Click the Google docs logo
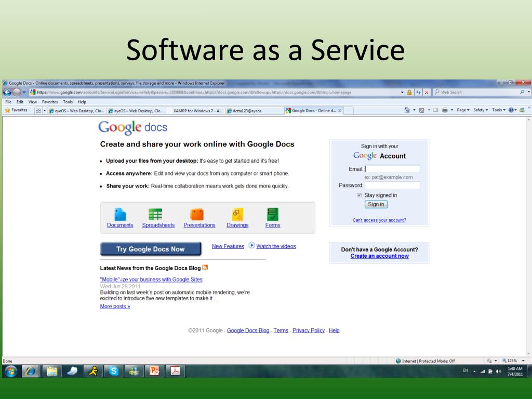 (x=132, y=127)
